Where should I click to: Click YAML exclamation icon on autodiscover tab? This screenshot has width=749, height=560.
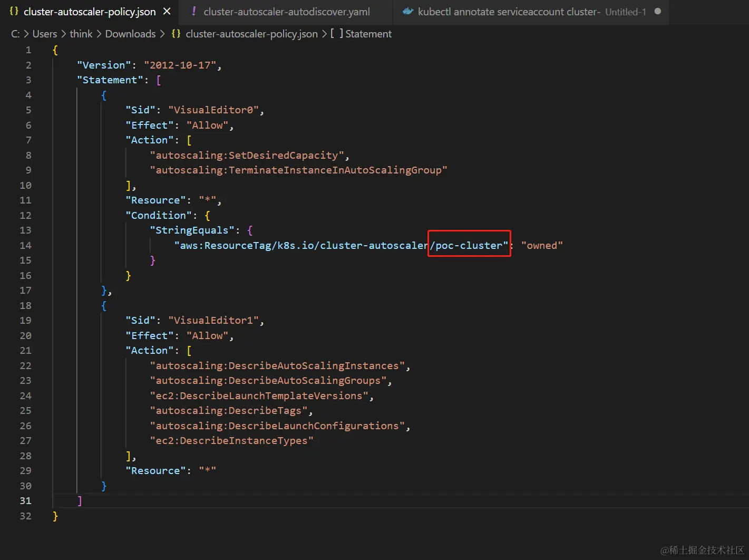193,11
